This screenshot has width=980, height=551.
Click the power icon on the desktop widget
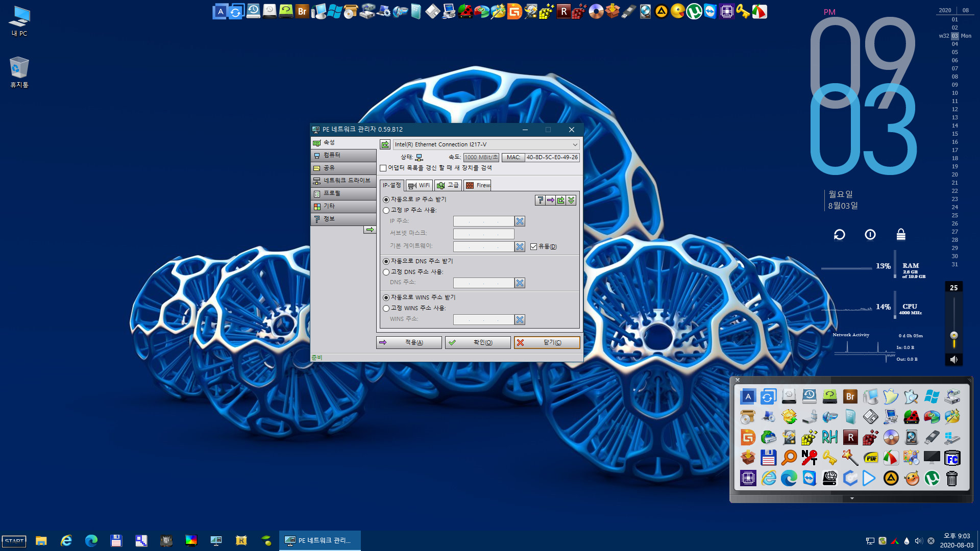pyautogui.click(x=870, y=235)
